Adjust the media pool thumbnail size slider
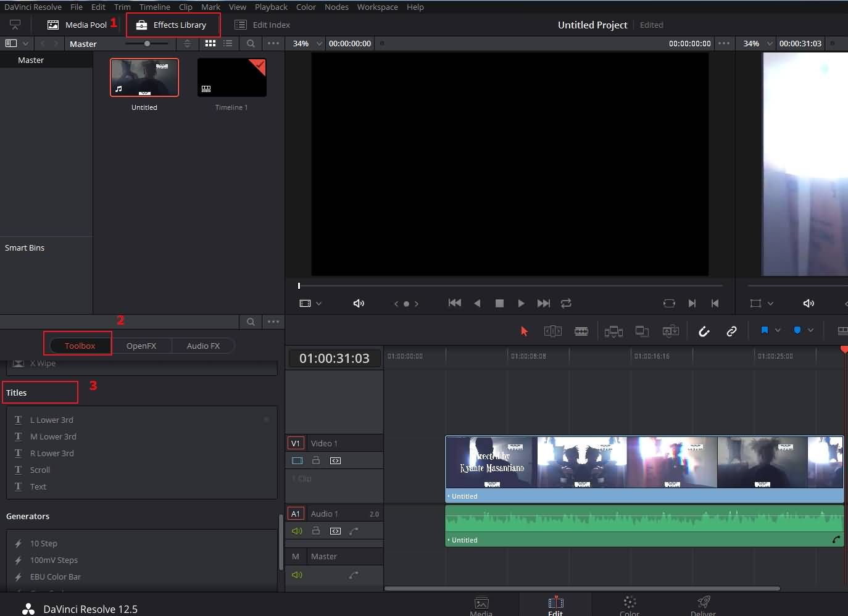The image size is (848, 616). pos(147,44)
